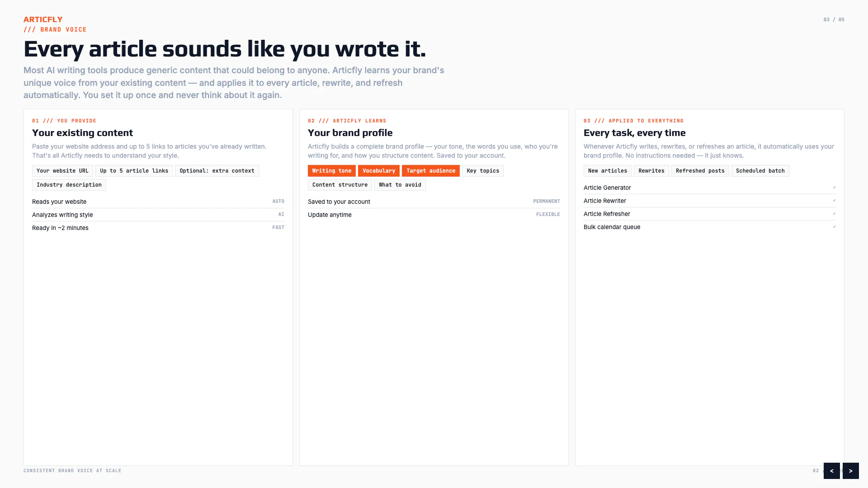Choose the 'Rewrites' tag

point(651,171)
